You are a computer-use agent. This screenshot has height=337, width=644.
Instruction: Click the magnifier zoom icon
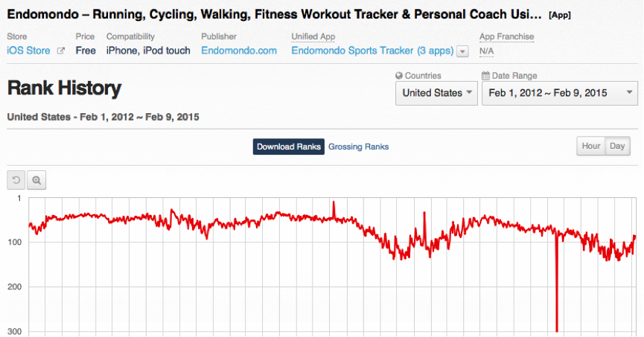pyautogui.click(x=36, y=179)
